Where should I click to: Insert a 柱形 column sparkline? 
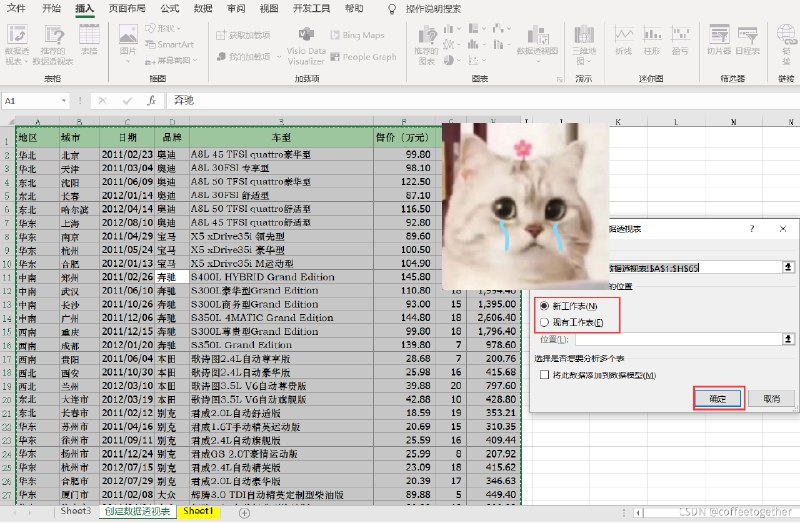click(x=652, y=40)
